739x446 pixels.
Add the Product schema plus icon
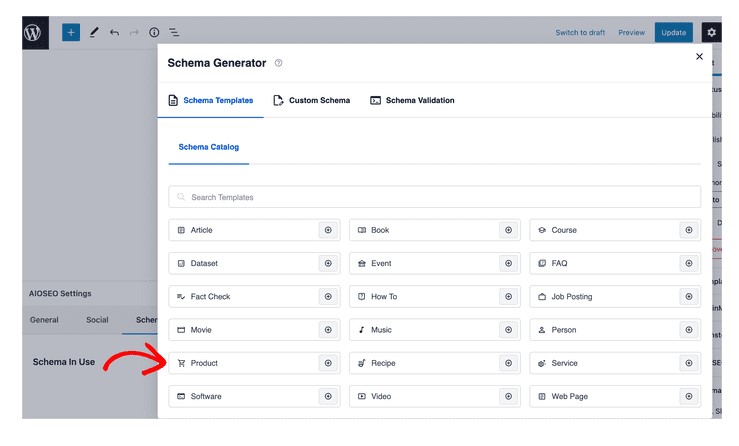click(328, 363)
